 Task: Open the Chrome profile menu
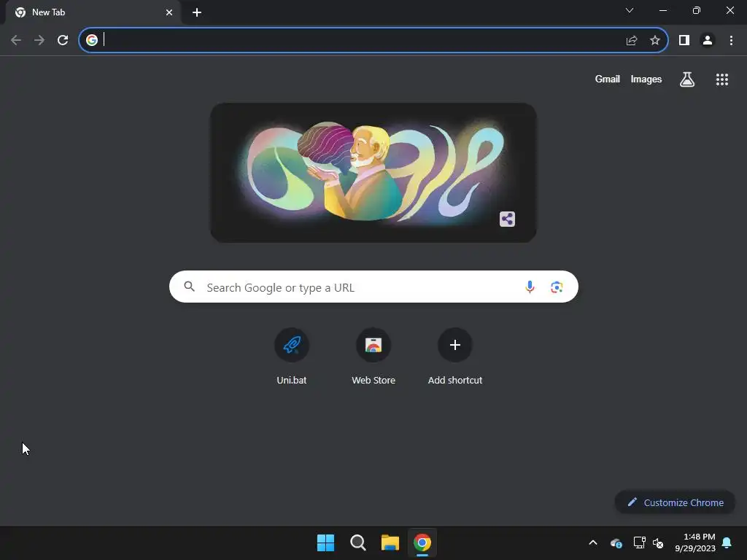click(x=708, y=41)
